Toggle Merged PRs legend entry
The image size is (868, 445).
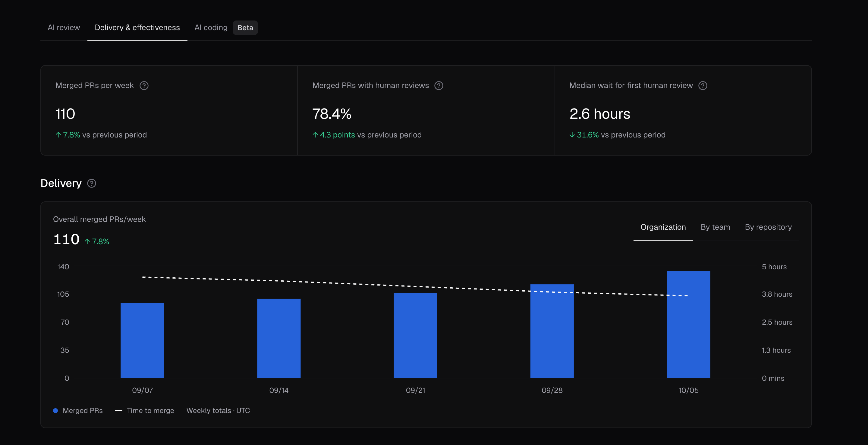[x=78, y=411]
